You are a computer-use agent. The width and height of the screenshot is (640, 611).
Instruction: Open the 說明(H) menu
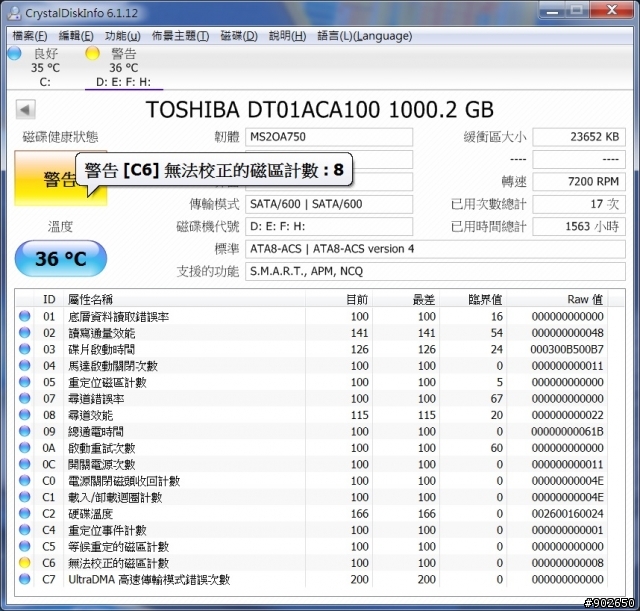coord(287,36)
